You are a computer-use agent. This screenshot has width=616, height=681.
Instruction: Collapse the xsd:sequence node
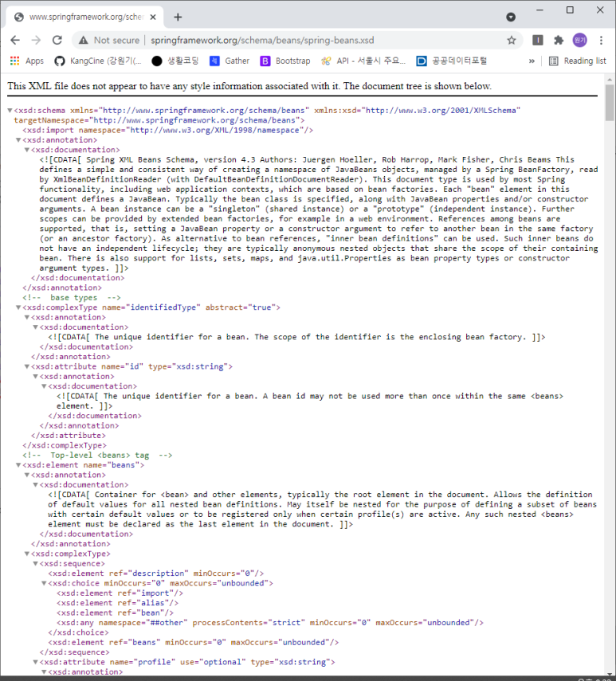(36, 564)
